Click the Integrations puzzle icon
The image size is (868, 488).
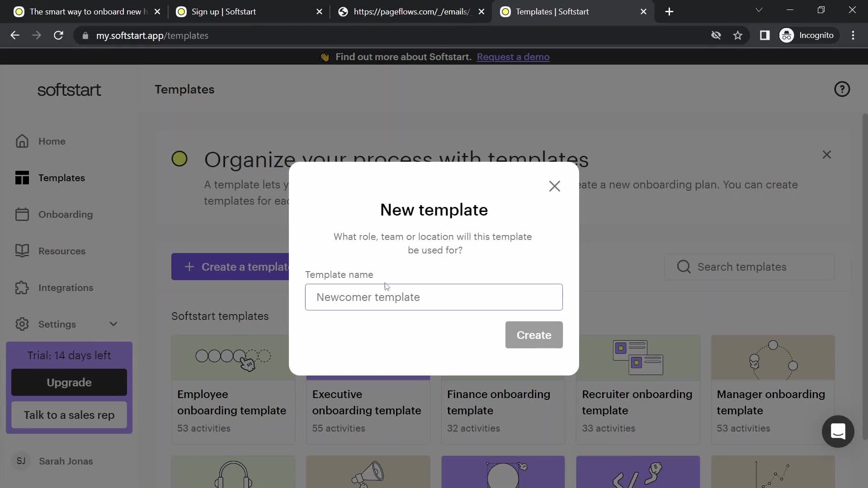point(22,288)
